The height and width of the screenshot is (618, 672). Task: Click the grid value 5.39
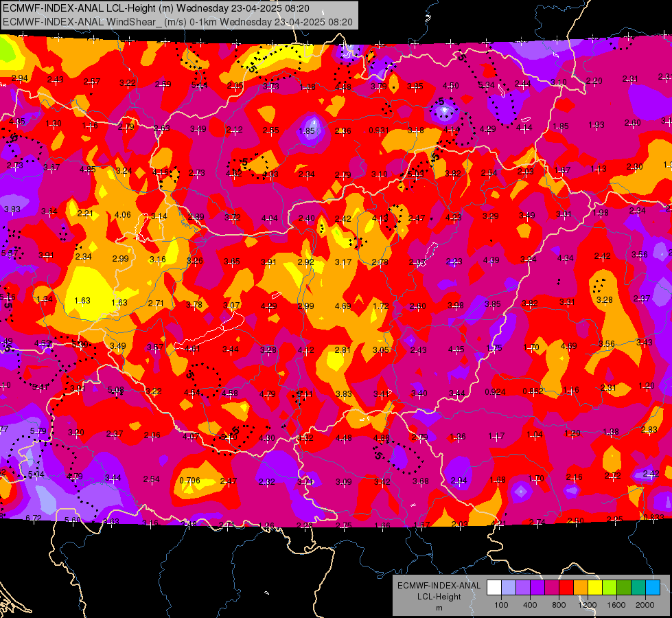coord(80,344)
